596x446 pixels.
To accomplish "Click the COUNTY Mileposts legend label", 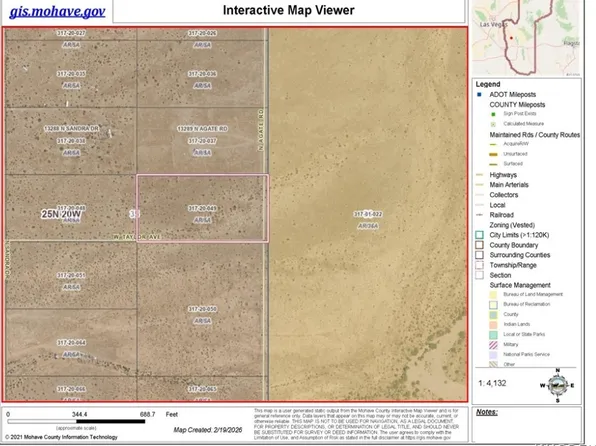I will tap(517, 105).
